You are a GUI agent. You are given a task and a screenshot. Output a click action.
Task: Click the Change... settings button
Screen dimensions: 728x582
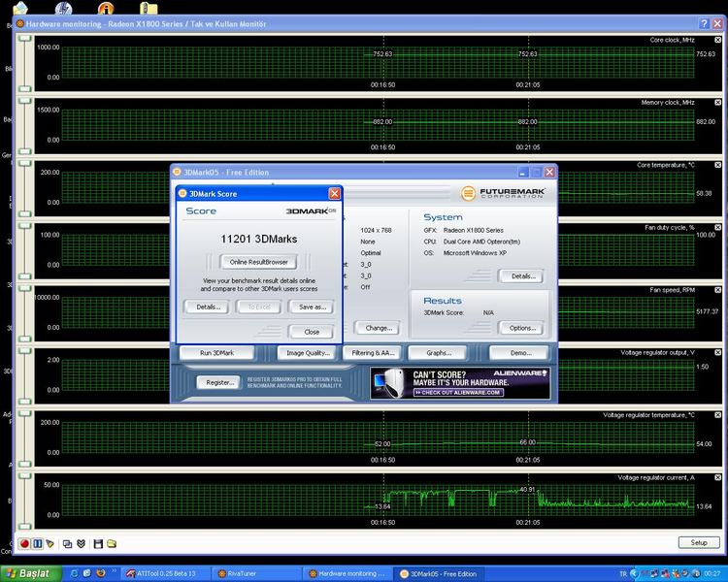(378, 328)
